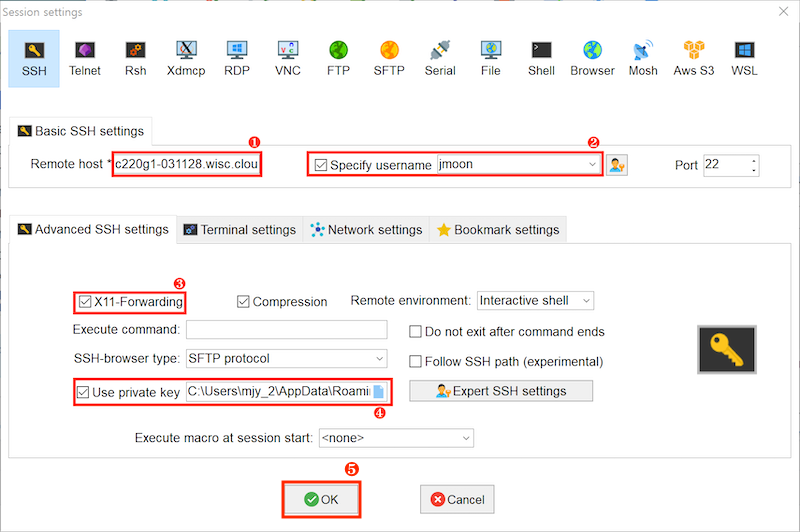
Task: Select the WSL session type
Action: click(744, 59)
